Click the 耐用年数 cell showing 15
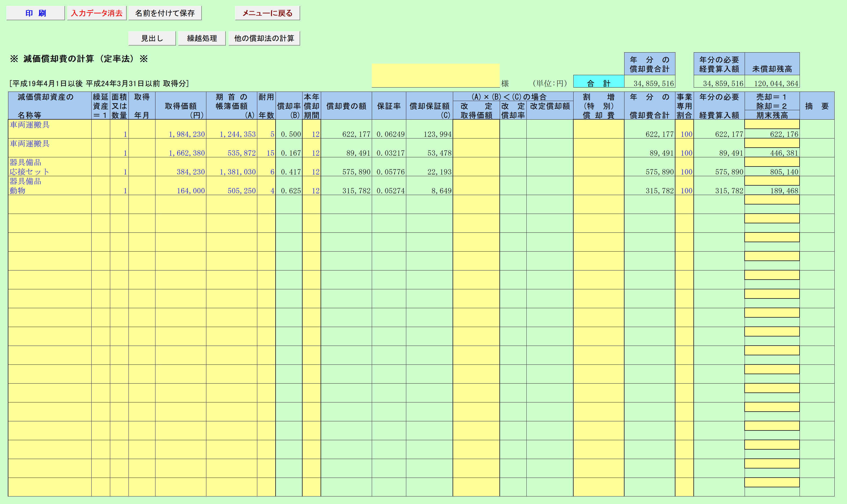 click(x=267, y=153)
